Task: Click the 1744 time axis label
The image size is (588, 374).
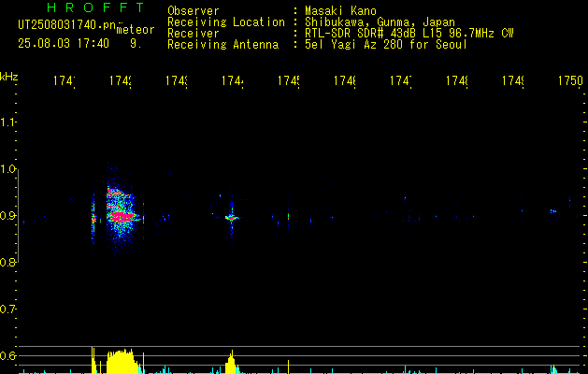Action: click(x=233, y=81)
